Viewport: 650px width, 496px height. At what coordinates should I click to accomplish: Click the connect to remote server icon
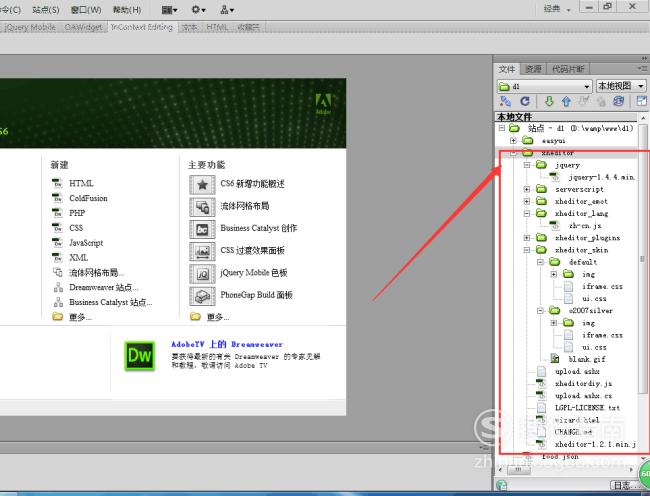(505, 101)
